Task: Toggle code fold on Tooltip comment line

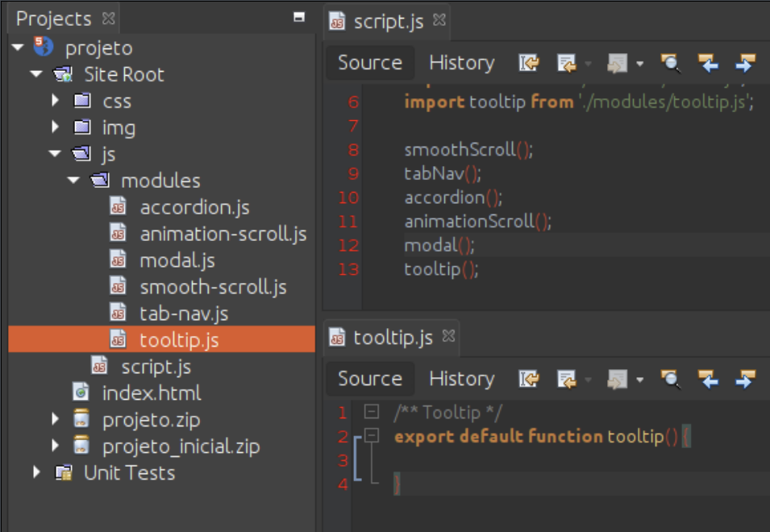Action: 371,412
